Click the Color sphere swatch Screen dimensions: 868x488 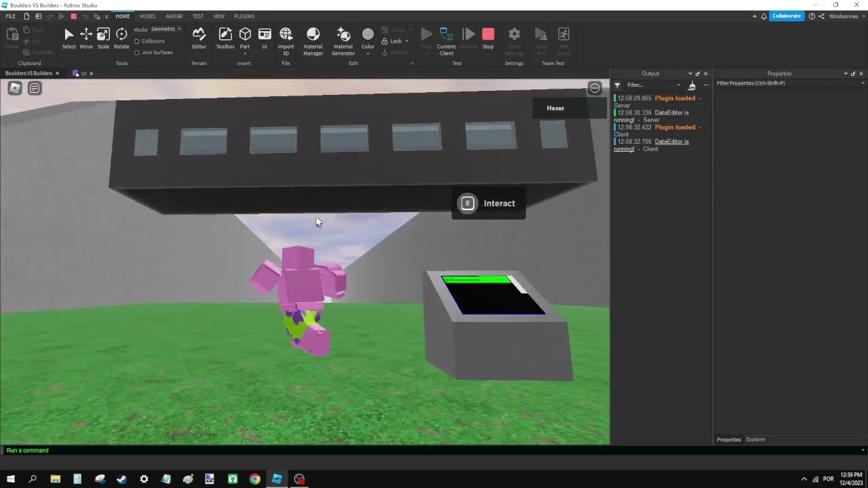pos(368,35)
